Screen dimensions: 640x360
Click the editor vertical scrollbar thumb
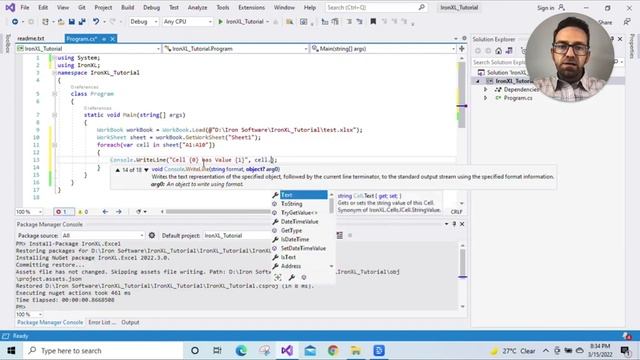[461, 95]
